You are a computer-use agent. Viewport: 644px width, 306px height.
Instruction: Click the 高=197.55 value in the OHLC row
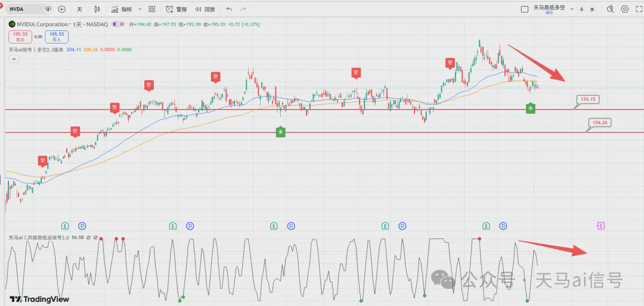165,24
